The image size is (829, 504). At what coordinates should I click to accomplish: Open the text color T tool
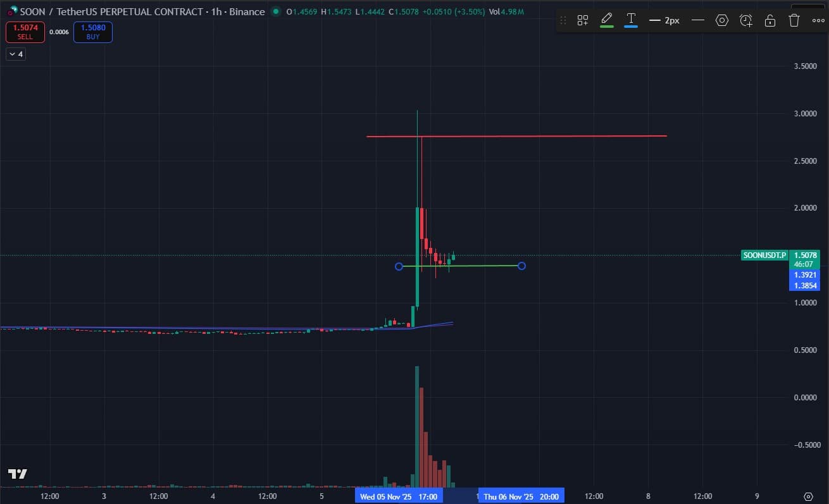(x=631, y=19)
